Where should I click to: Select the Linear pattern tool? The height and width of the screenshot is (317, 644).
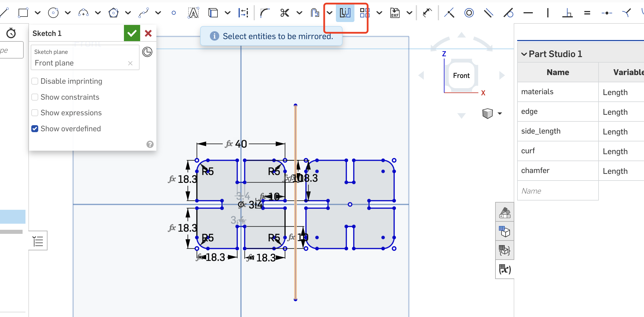365,13
